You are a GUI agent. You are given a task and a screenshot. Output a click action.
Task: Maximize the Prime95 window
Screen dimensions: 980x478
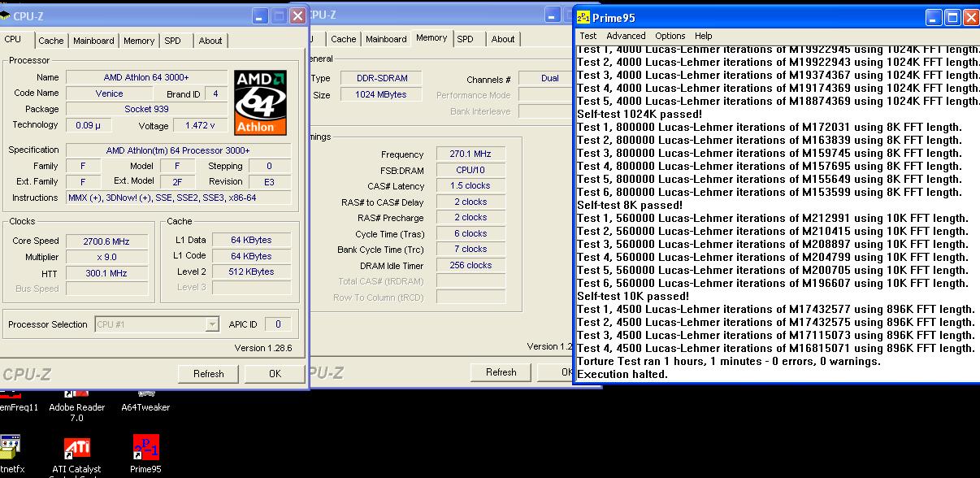tap(952, 18)
